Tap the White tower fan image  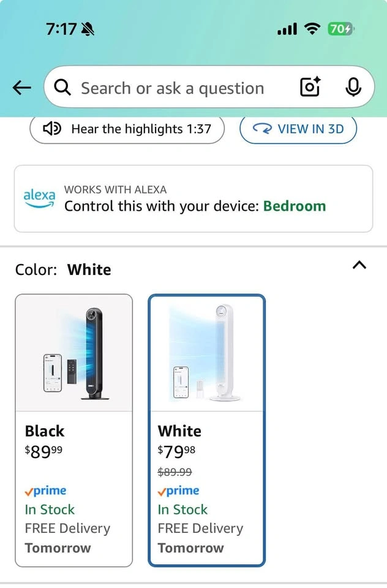[206, 353]
